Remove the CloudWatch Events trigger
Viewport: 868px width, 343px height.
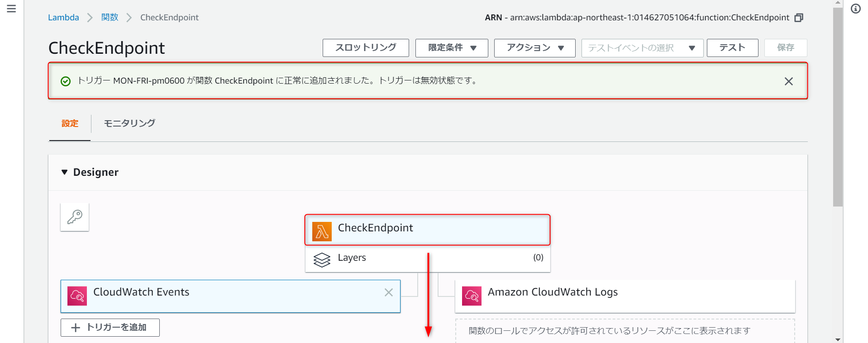388,292
